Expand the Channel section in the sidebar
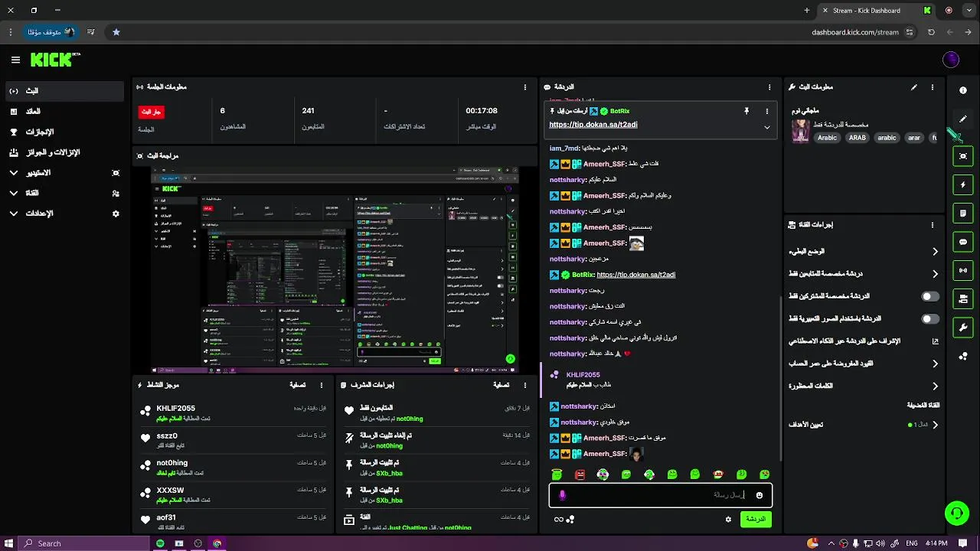Screen dimensions: 980x551 14,193
